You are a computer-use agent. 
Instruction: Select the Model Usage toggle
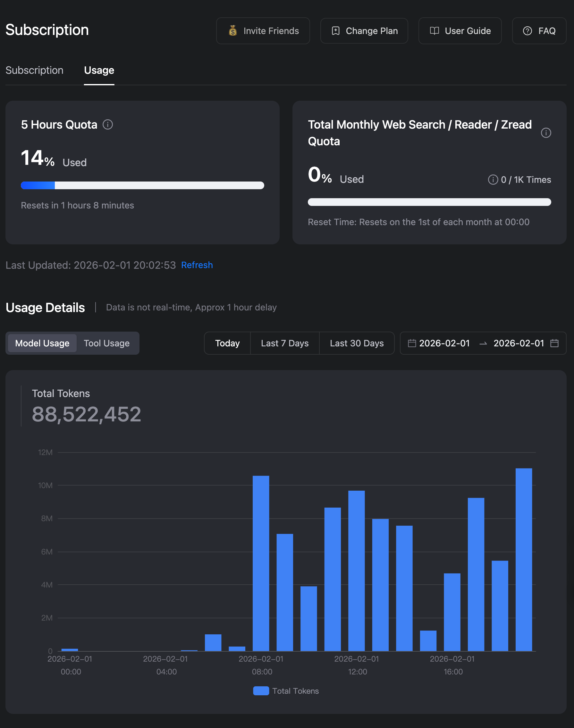(x=42, y=343)
